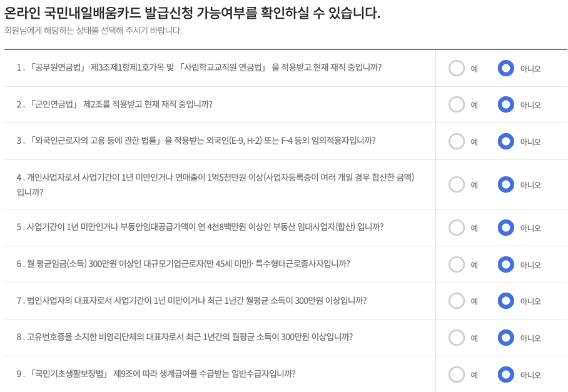568x392 pixels.
Task: Select 아니오 for question 3
Action: click(x=506, y=141)
